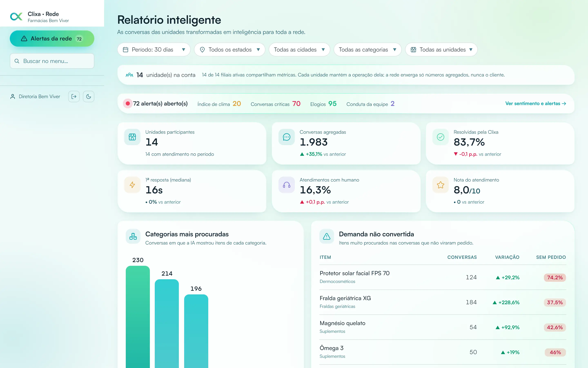The width and height of the screenshot is (588, 368).
Task: Click the CONVERSAS column header
Action: pyautogui.click(x=462, y=257)
